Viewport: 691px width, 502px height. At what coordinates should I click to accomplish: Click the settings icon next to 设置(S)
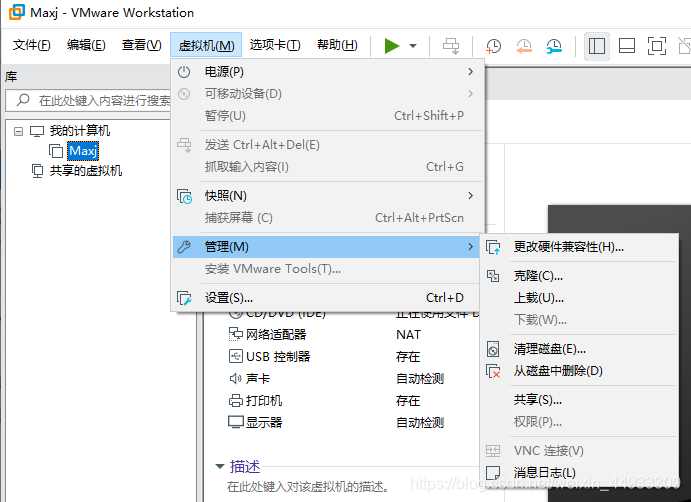[x=184, y=298]
